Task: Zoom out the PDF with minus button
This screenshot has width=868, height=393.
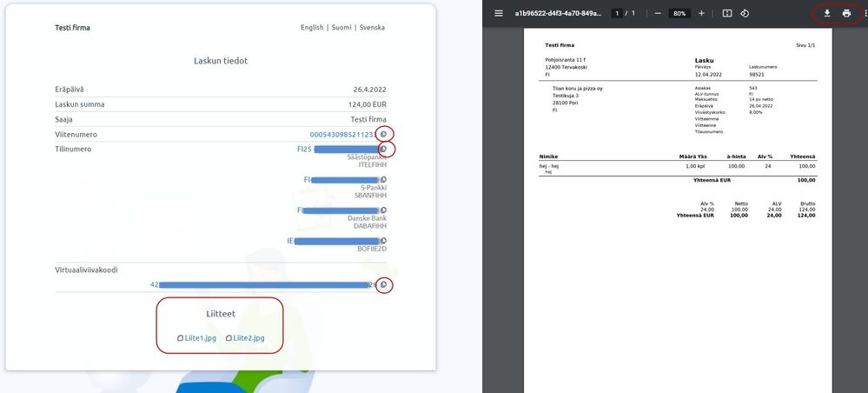Action: pyautogui.click(x=658, y=13)
